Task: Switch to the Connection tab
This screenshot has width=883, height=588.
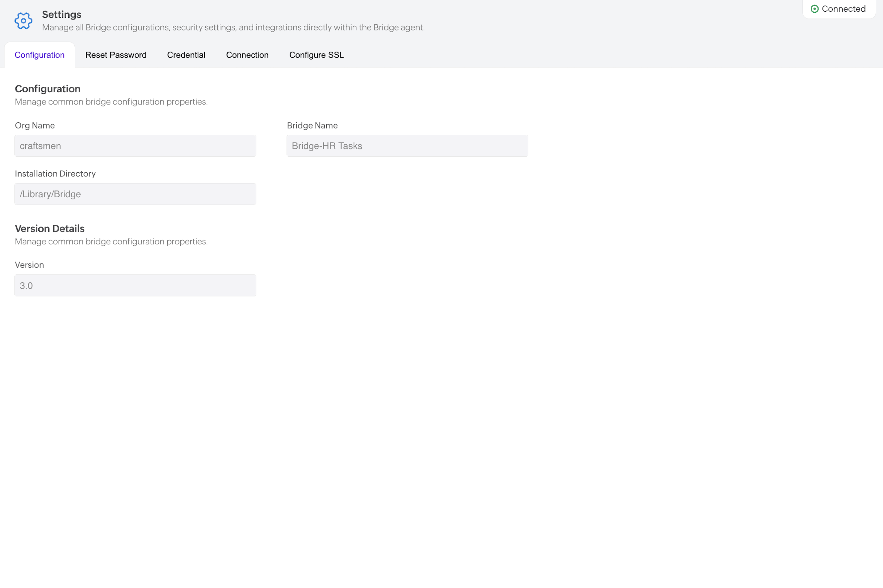Action: point(247,55)
